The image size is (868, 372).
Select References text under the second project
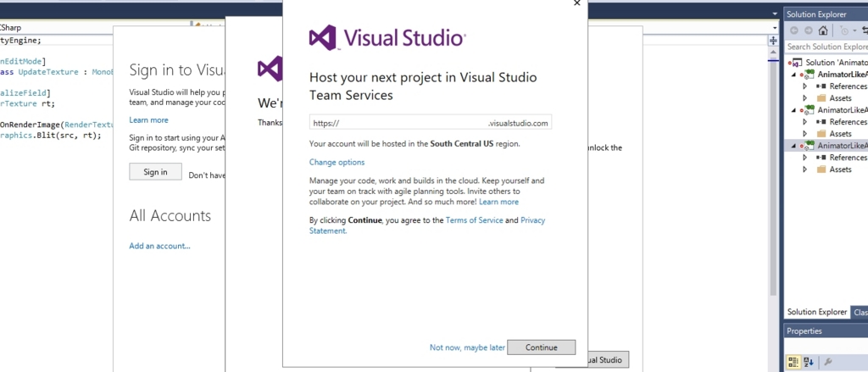tap(848, 122)
